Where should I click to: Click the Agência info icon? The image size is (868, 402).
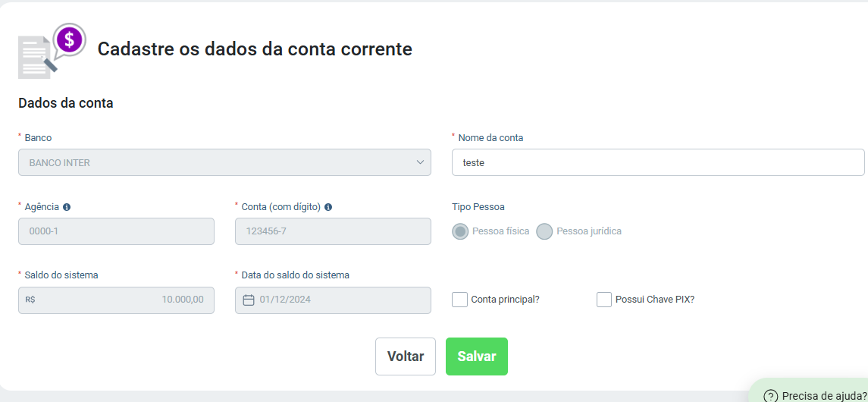click(x=67, y=207)
